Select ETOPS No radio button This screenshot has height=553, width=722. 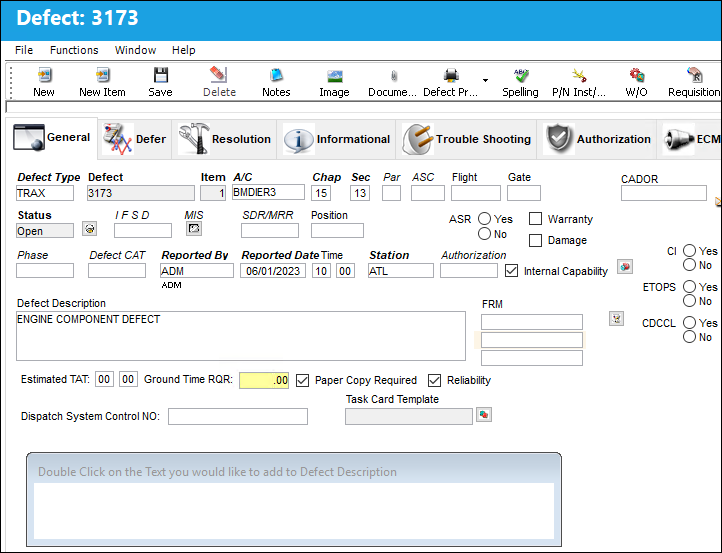point(689,301)
